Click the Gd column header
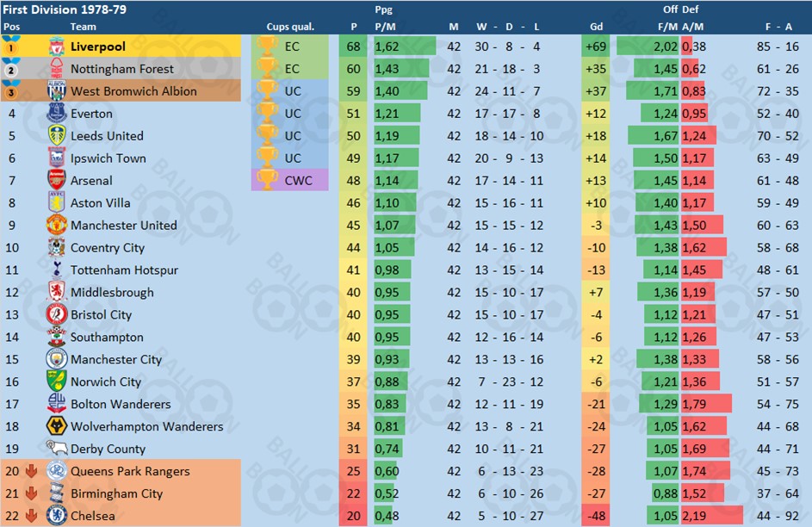 (596, 27)
